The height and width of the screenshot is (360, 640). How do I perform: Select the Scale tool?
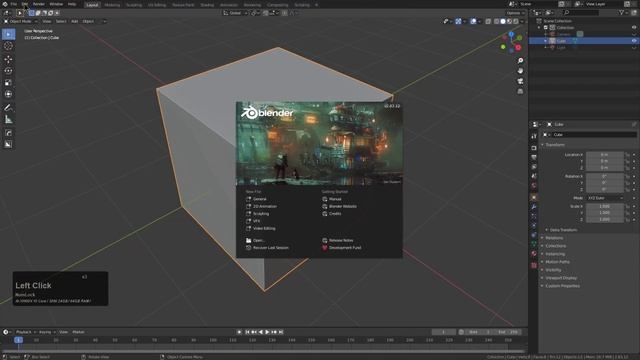coord(8,82)
